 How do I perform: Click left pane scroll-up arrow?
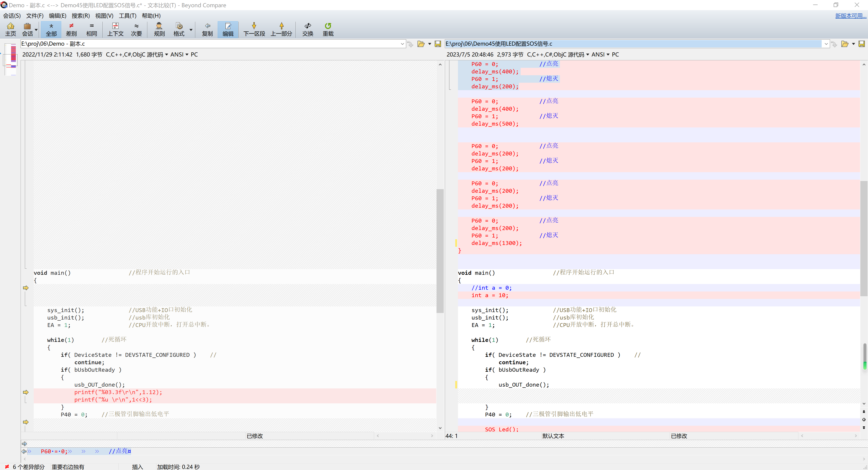click(x=440, y=64)
